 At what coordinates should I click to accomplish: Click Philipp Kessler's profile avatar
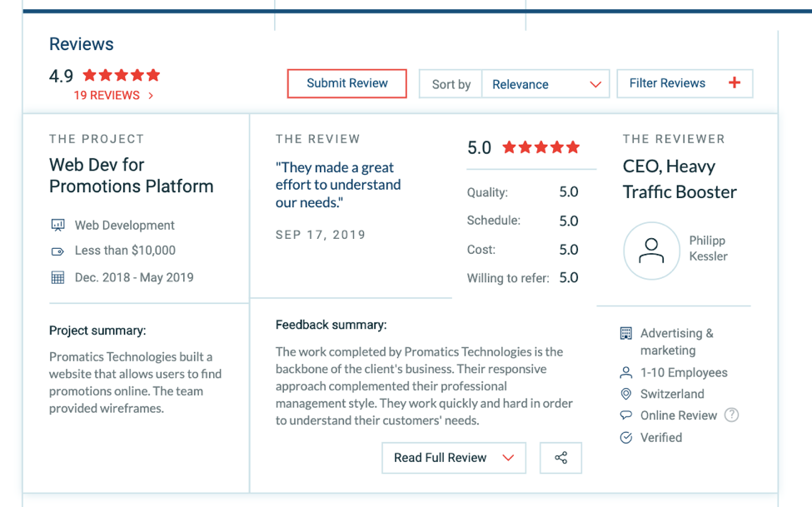tap(651, 251)
